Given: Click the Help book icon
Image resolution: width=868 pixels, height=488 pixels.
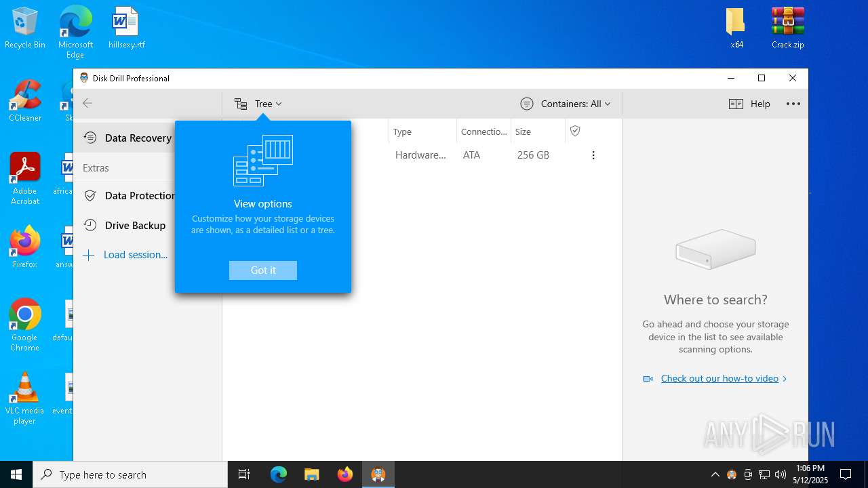Looking at the screenshot, I should coord(736,104).
